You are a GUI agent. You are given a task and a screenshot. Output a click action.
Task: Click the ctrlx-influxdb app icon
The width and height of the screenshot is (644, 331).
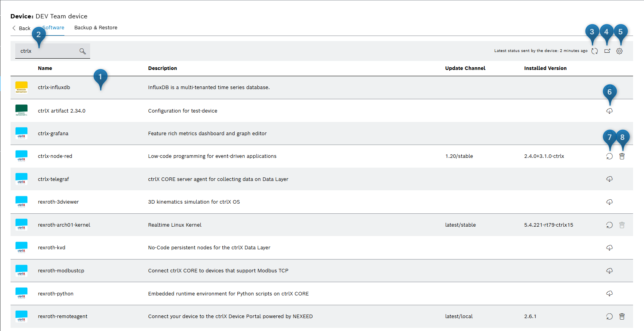[x=21, y=87]
